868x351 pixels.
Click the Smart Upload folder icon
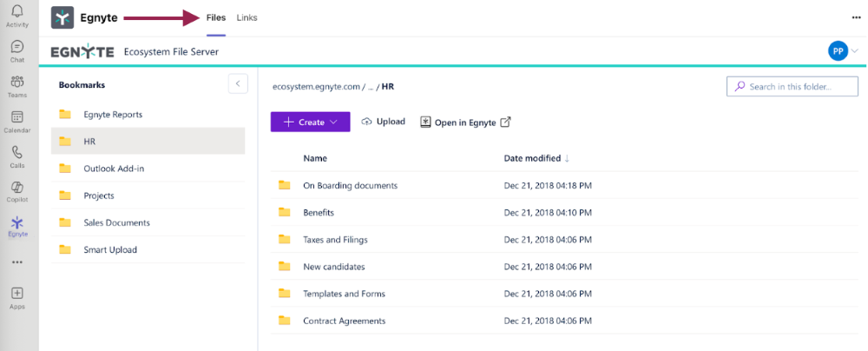click(x=65, y=249)
